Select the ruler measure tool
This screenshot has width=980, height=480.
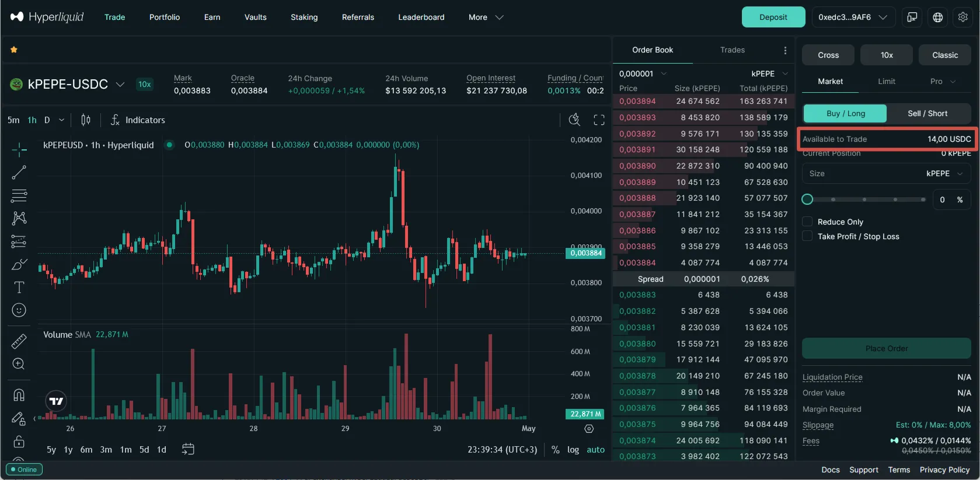tap(19, 341)
